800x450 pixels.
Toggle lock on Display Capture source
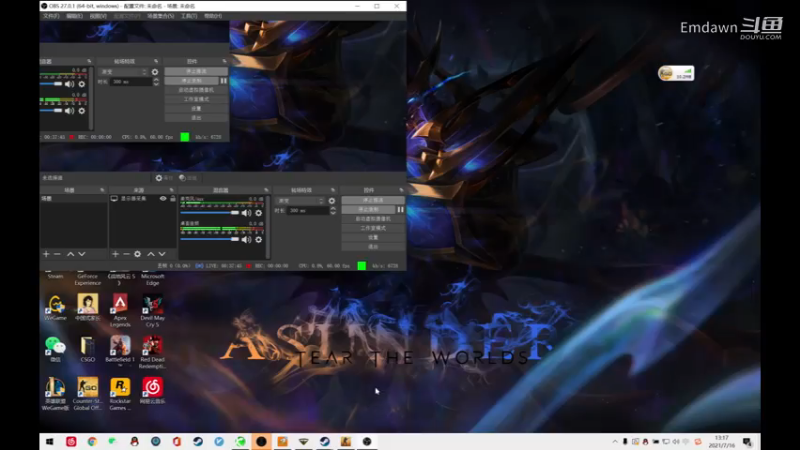click(x=173, y=198)
